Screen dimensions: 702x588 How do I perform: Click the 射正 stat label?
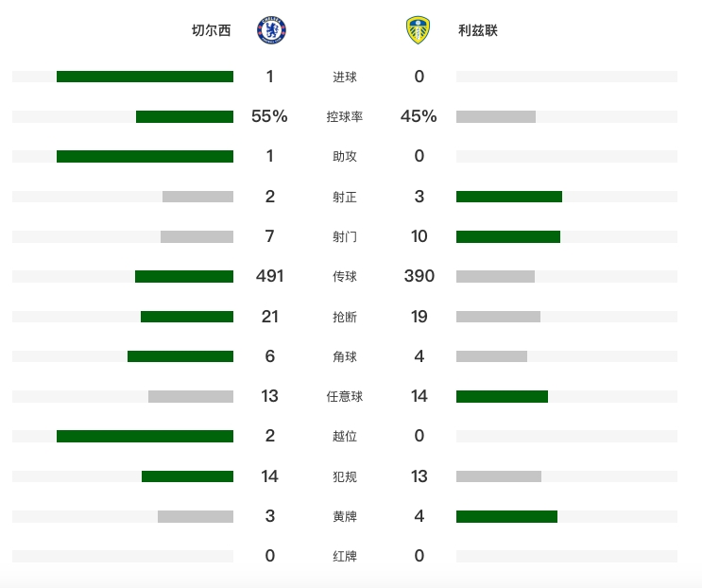coord(345,197)
